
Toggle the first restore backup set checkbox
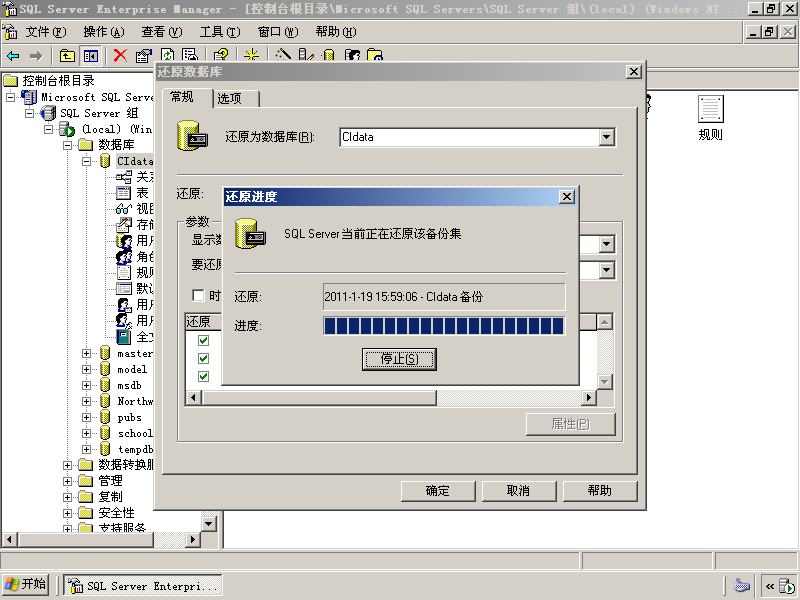tap(203, 340)
